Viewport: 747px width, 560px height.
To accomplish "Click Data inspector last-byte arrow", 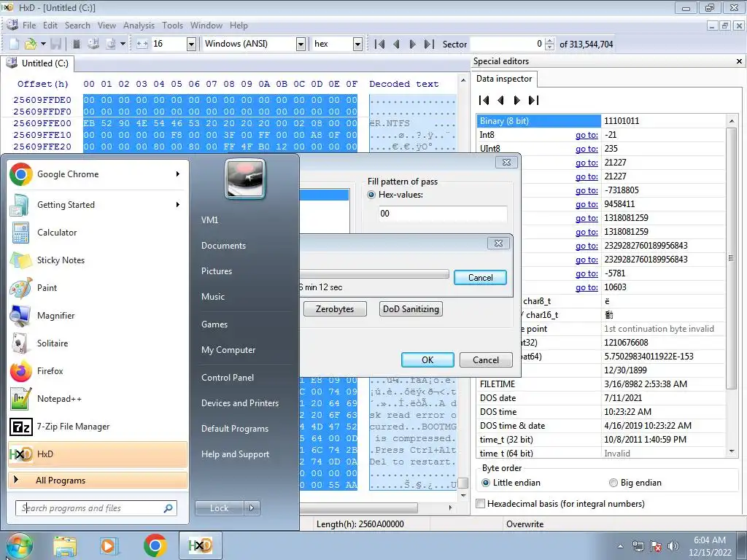I will [533, 100].
